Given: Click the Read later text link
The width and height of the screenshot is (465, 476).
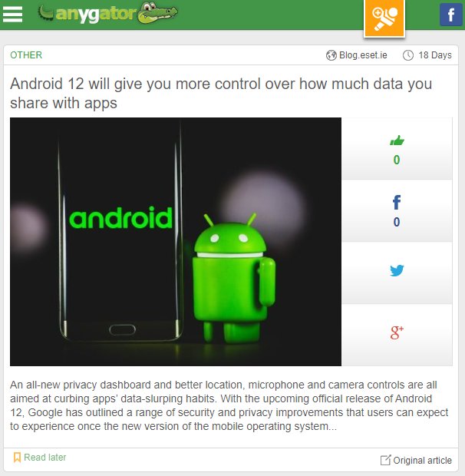Looking at the screenshot, I should [45, 457].
